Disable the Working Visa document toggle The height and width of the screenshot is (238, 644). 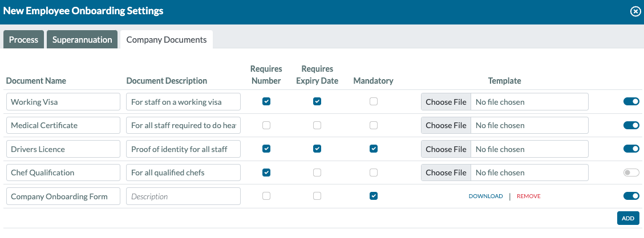click(x=631, y=101)
